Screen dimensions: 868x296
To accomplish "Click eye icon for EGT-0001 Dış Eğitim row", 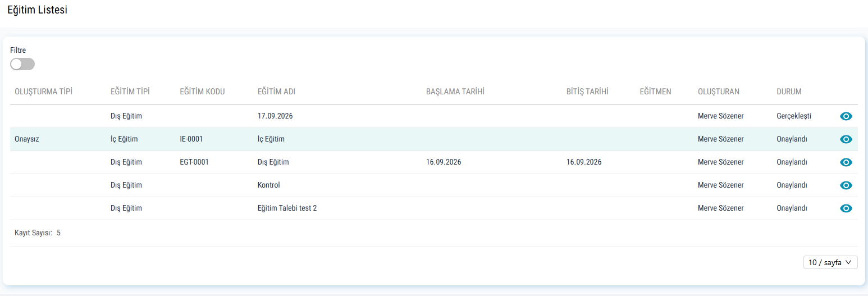I will [846, 162].
